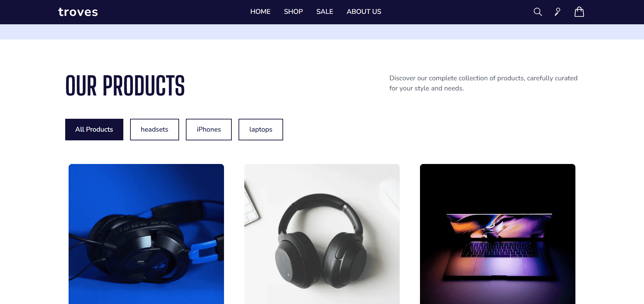The width and height of the screenshot is (644, 304).
Task: Go to the HOME nav item
Action: pyautogui.click(x=260, y=12)
